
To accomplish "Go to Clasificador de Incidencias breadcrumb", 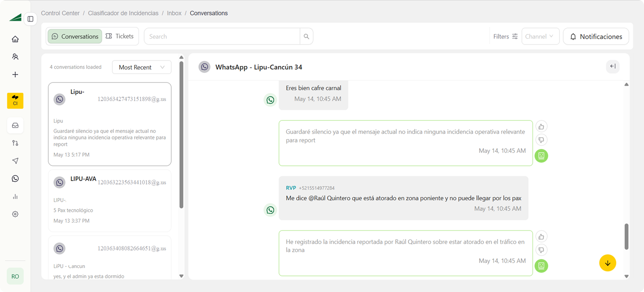I will click(123, 13).
